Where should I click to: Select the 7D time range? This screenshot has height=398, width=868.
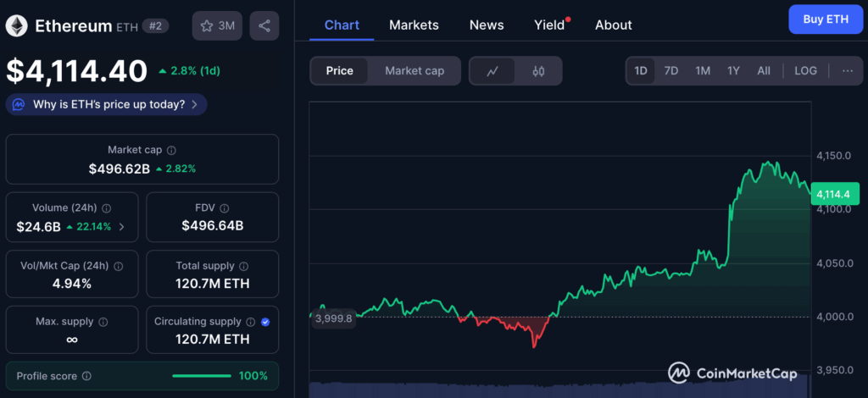670,71
